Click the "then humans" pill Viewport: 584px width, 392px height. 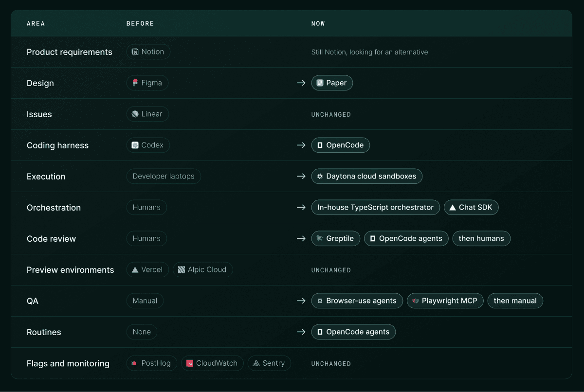coord(481,239)
